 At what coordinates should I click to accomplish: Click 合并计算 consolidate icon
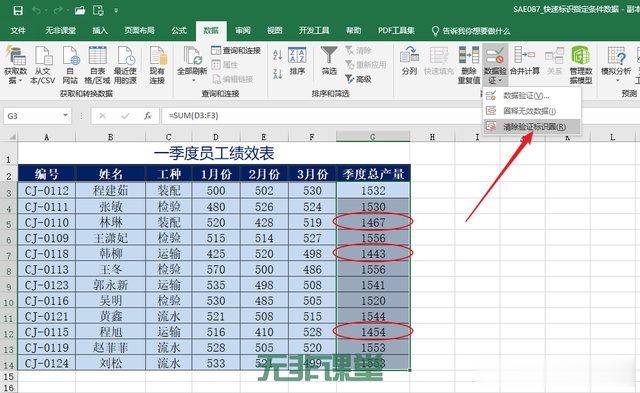pyautogui.click(x=525, y=61)
